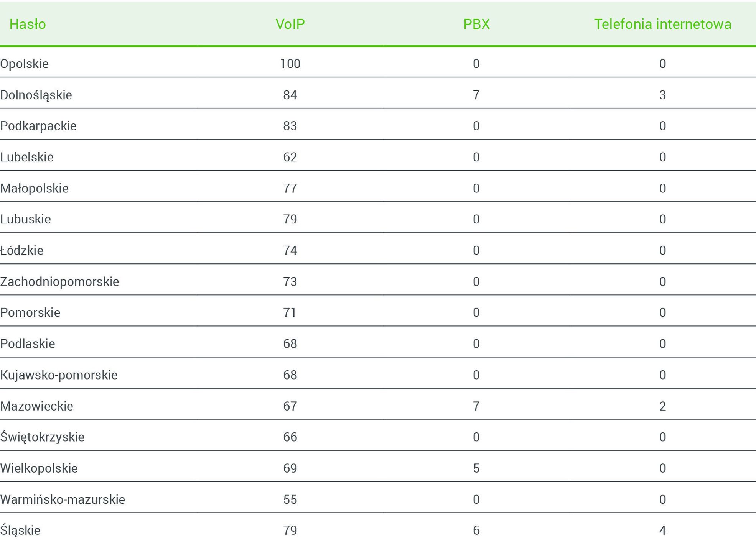This screenshot has width=756, height=552.
Task: Click the Łódzkie VoIP value 74
Action: [x=290, y=250]
